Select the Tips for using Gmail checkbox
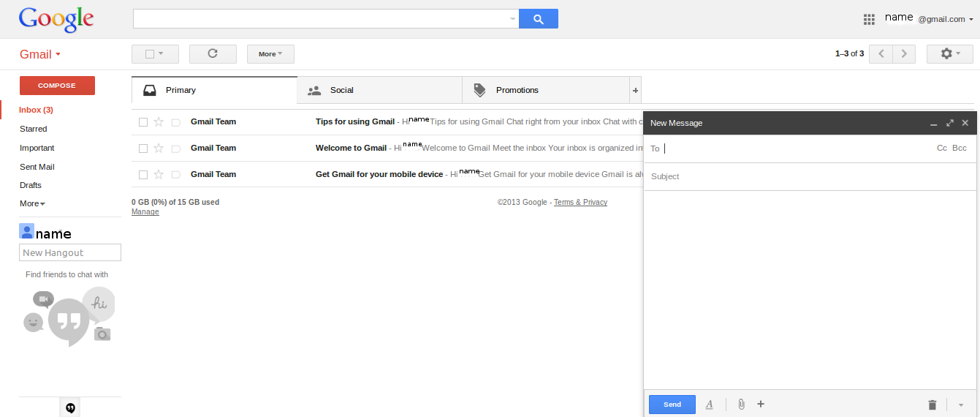Image resolution: width=980 pixels, height=417 pixels. pyautogui.click(x=143, y=122)
